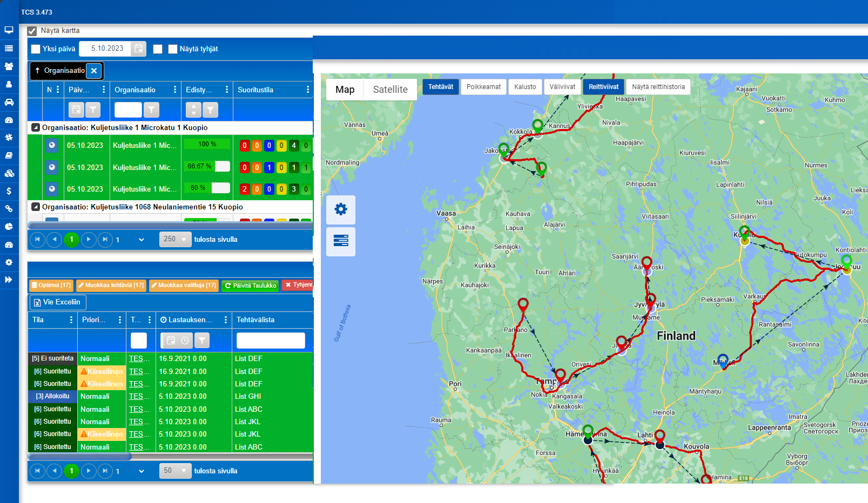Click the Lastauksen column funnel filter icon
Viewport: 868px width, 503px height.
point(202,341)
